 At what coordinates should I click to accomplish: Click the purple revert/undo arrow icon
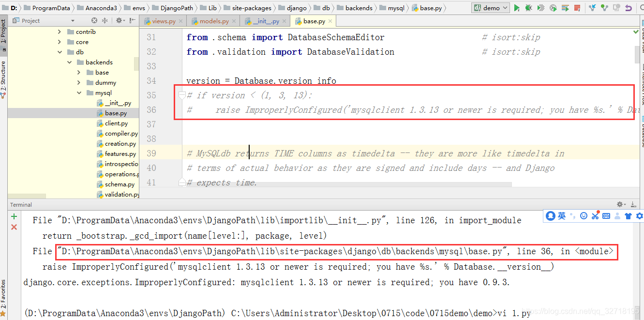(x=628, y=8)
